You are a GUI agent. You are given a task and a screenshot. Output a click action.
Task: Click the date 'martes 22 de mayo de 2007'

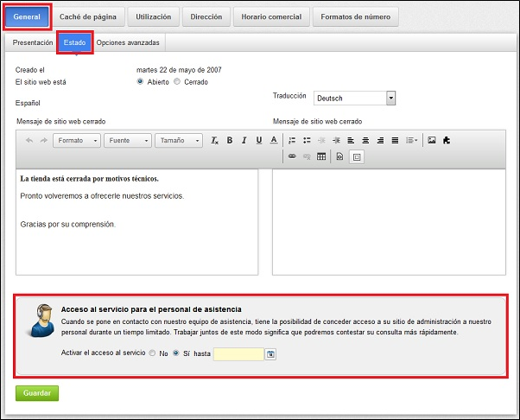point(179,70)
